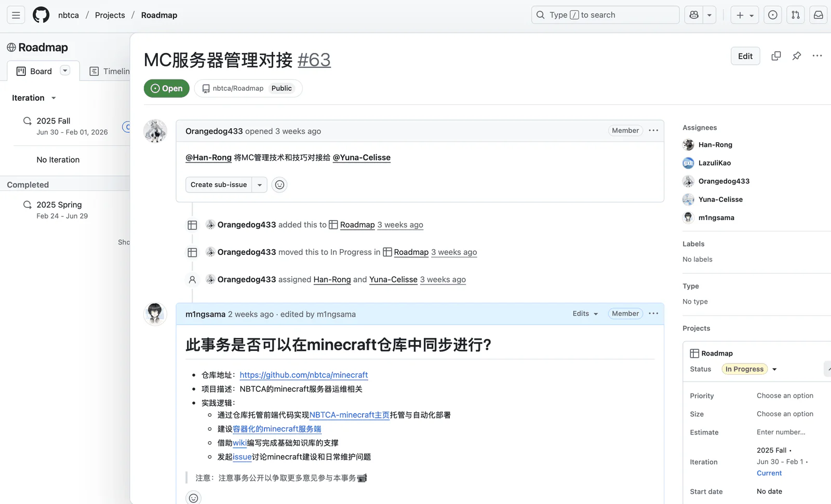This screenshot has height=504, width=831.
Task: Open Roadmap link in added-to event
Action: (357, 225)
